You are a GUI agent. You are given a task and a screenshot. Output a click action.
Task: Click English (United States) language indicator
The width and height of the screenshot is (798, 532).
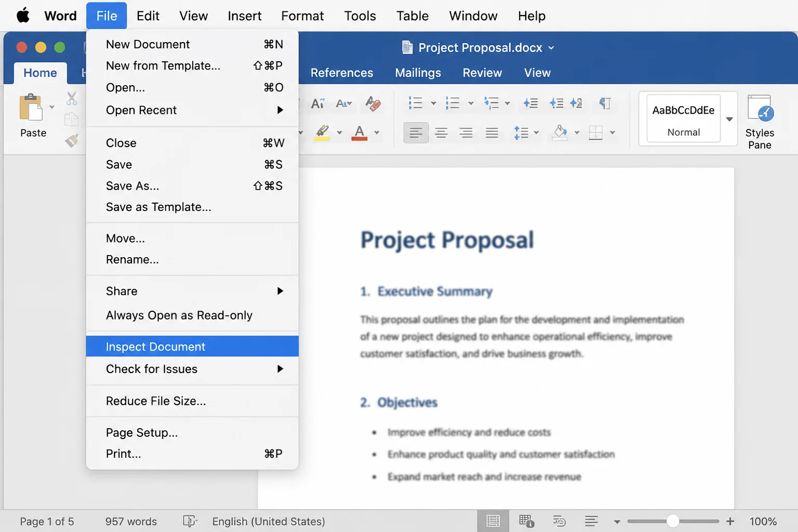(x=269, y=521)
